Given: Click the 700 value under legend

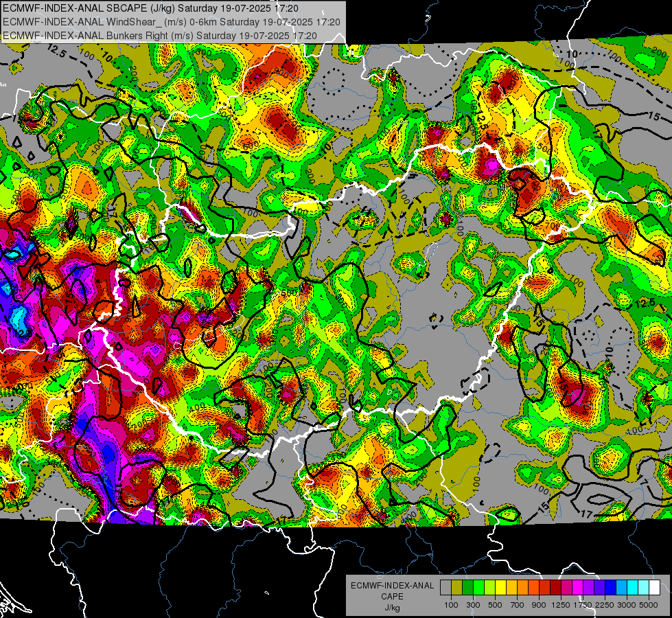Looking at the screenshot, I should (518, 605).
